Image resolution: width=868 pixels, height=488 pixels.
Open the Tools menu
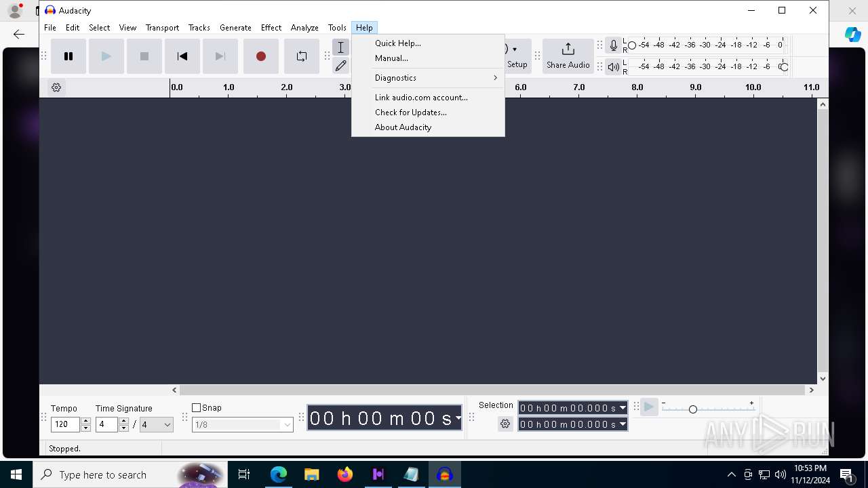tap(337, 28)
